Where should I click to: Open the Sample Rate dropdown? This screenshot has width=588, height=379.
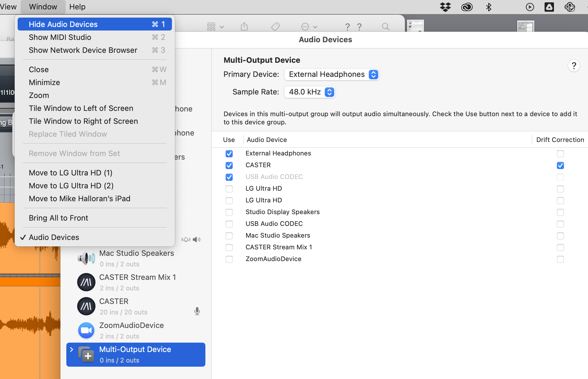tap(310, 92)
